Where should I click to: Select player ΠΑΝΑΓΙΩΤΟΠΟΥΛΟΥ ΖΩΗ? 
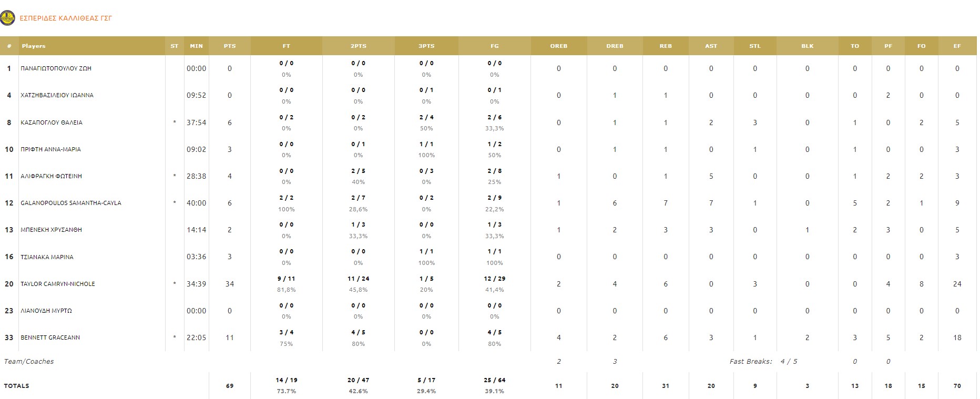coord(56,68)
